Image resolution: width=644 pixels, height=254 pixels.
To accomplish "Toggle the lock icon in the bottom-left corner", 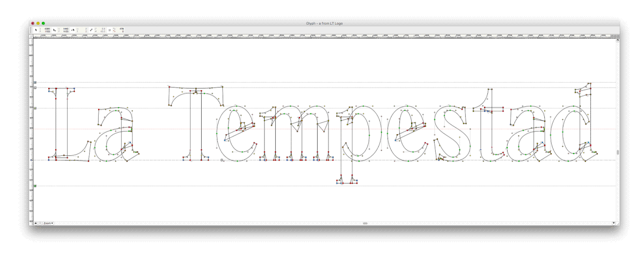I will pos(35,223).
